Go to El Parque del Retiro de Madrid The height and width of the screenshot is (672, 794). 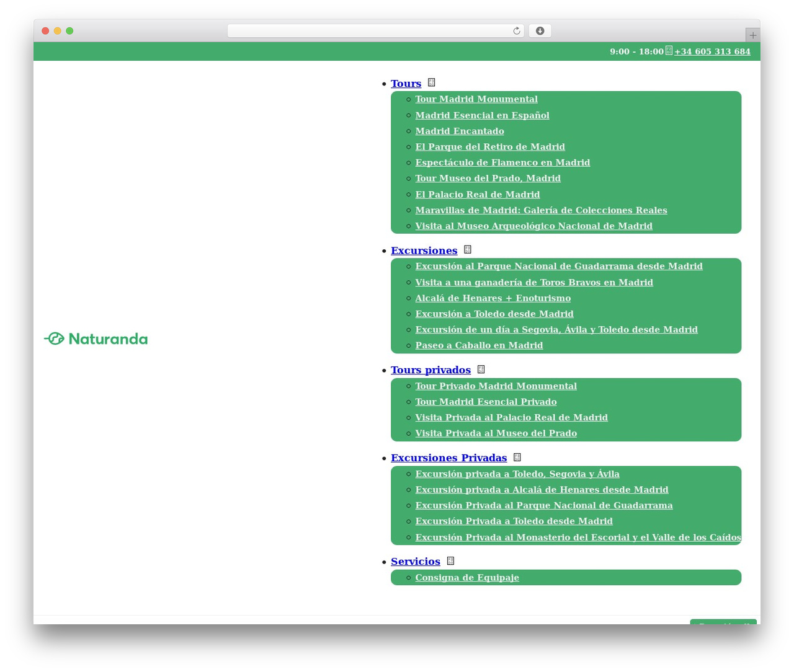coord(490,147)
